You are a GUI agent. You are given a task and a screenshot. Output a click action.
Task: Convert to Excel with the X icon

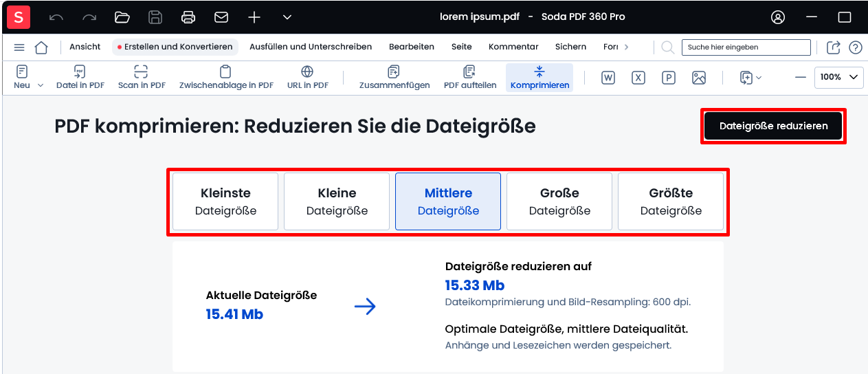tap(638, 78)
